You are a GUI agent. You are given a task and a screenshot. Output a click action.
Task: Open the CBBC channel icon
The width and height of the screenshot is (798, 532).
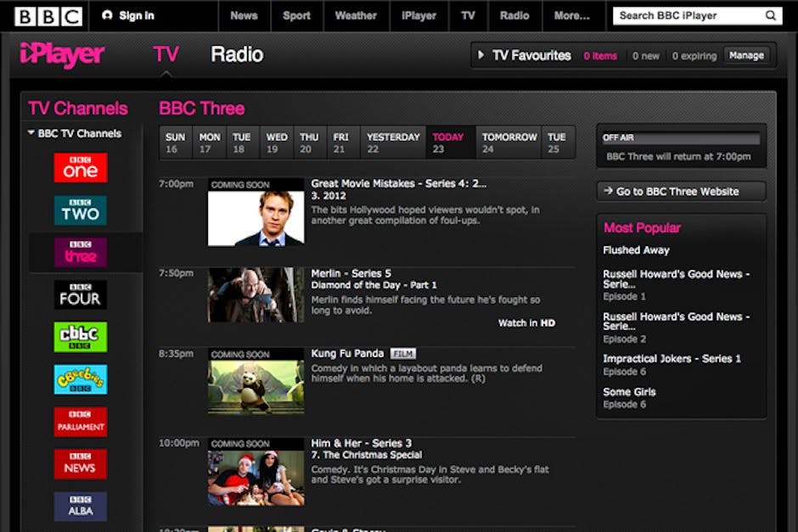coord(81,337)
